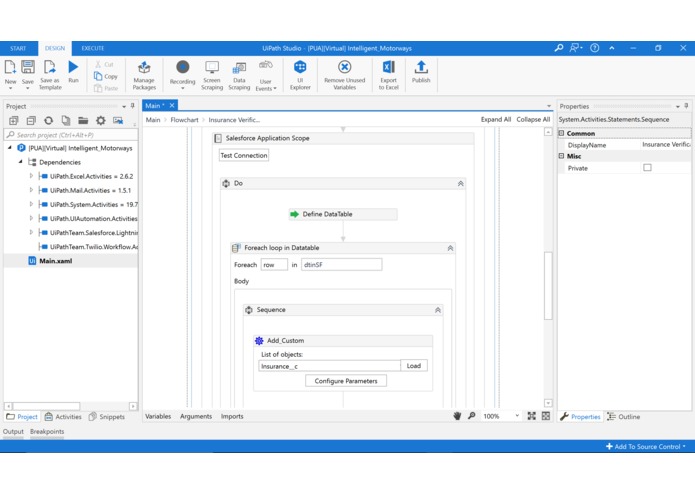The height and width of the screenshot is (494, 695).
Task: Open project settings gear icon
Action: pos(101,121)
